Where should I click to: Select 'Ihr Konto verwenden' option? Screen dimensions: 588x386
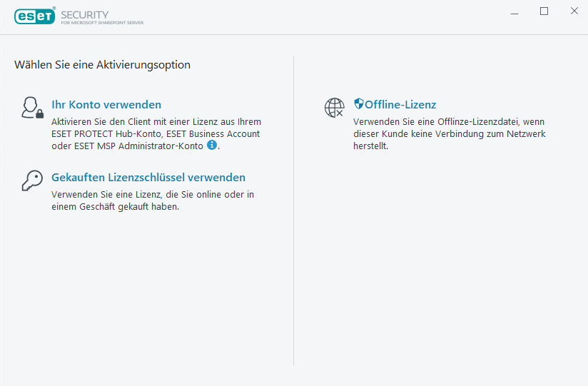point(106,105)
